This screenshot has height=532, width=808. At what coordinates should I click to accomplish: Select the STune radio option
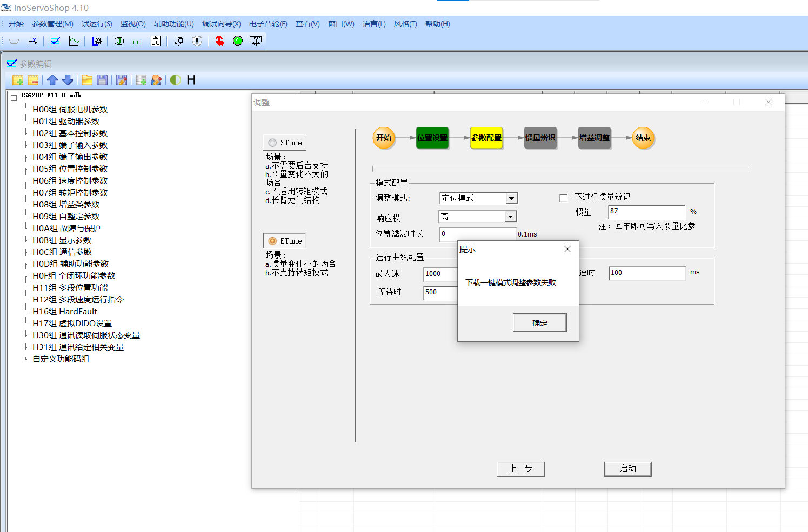285,143
